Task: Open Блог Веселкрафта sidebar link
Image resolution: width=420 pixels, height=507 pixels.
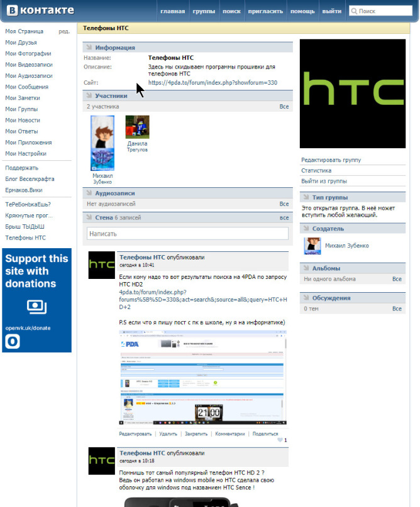Action: [x=30, y=179]
